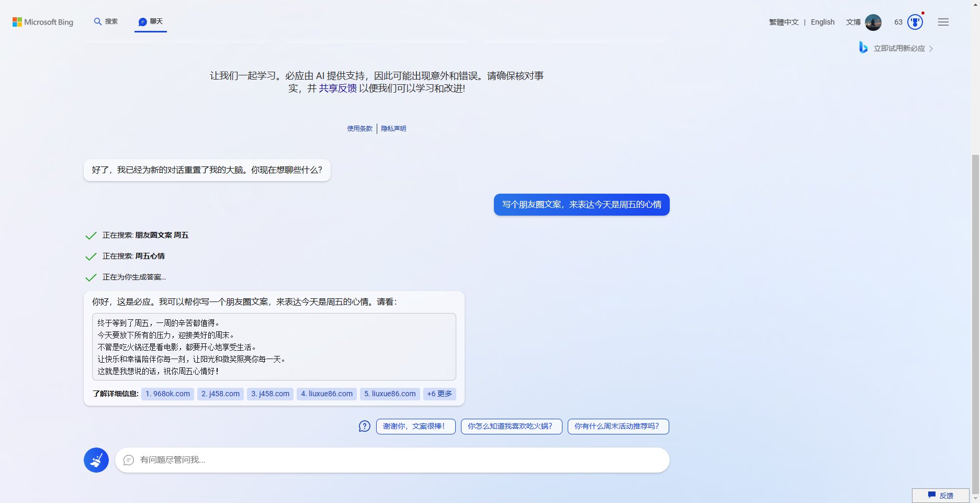
Task: Open the Rewards trophy icon
Action: coord(915,22)
